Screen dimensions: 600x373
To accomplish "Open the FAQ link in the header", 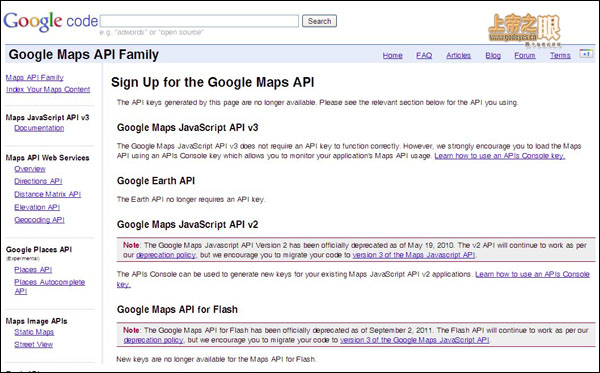I will coord(424,55).
